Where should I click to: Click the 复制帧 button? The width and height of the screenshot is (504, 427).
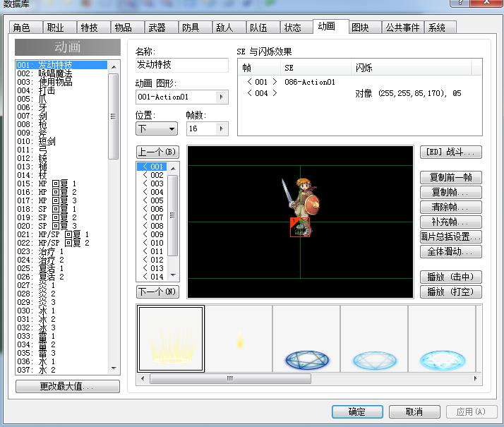click(x=451, y=192)
